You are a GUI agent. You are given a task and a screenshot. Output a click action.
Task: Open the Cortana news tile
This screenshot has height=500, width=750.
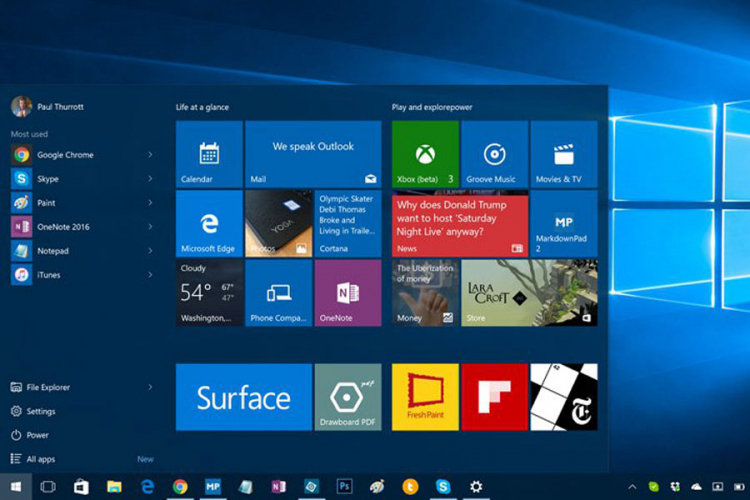click(348, 223)
